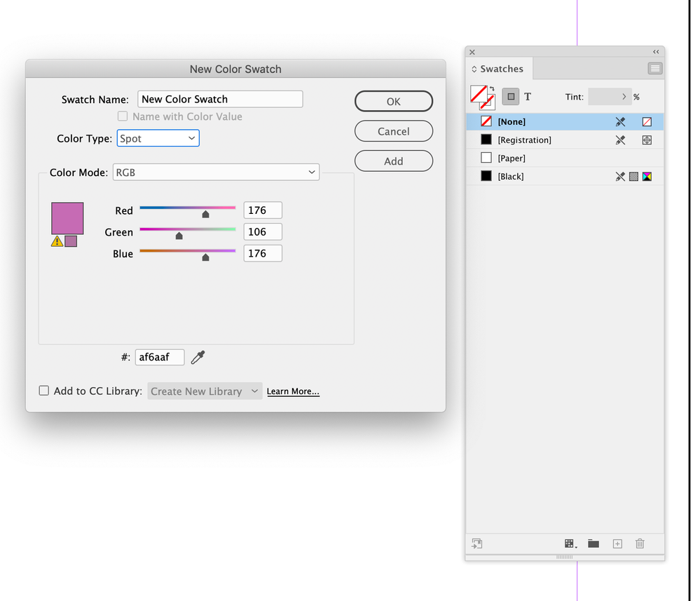
Task: Click the Add to CC Libraries icon
Action: tap(477, 543)
